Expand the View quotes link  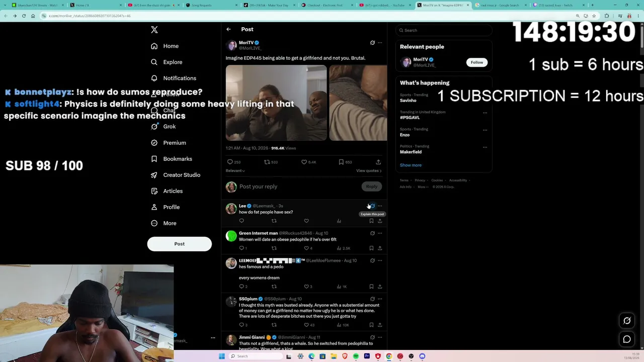(x=369, y=170)
